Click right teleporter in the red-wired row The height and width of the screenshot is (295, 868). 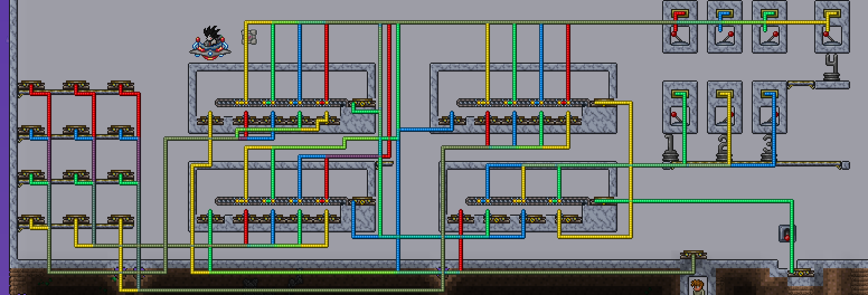point(121,85)
